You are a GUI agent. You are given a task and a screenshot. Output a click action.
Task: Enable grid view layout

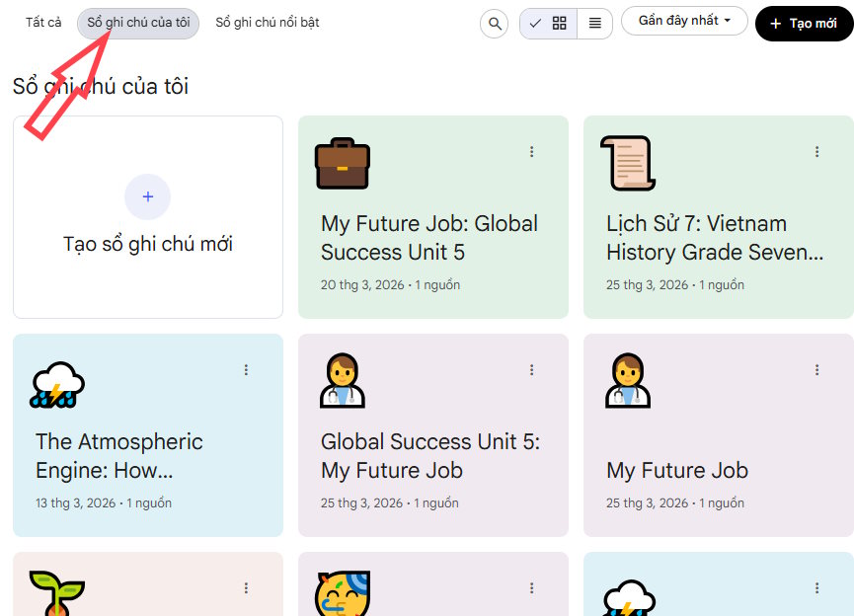pos(557,22)
